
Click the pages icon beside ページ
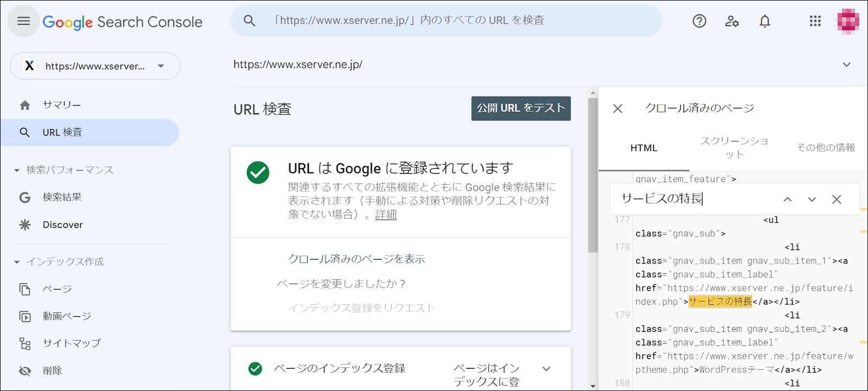[25, 289]
